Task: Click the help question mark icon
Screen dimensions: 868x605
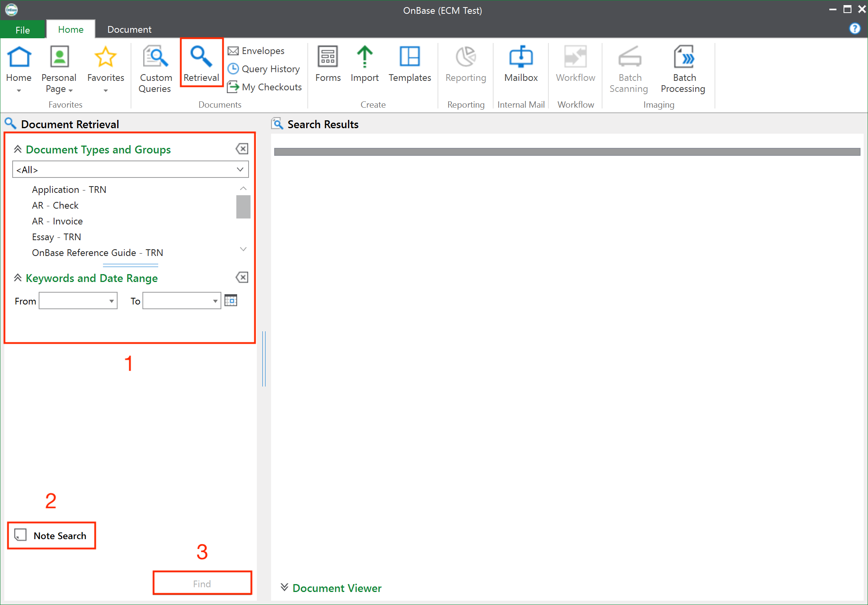Action: pyautogui.click(x=855, y=28)
